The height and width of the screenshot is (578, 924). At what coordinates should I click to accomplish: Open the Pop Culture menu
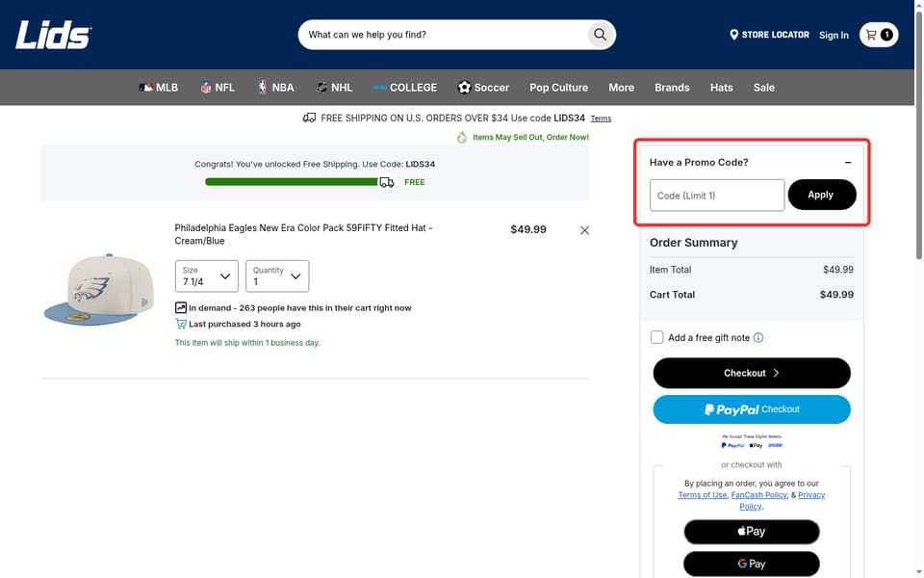558,88
